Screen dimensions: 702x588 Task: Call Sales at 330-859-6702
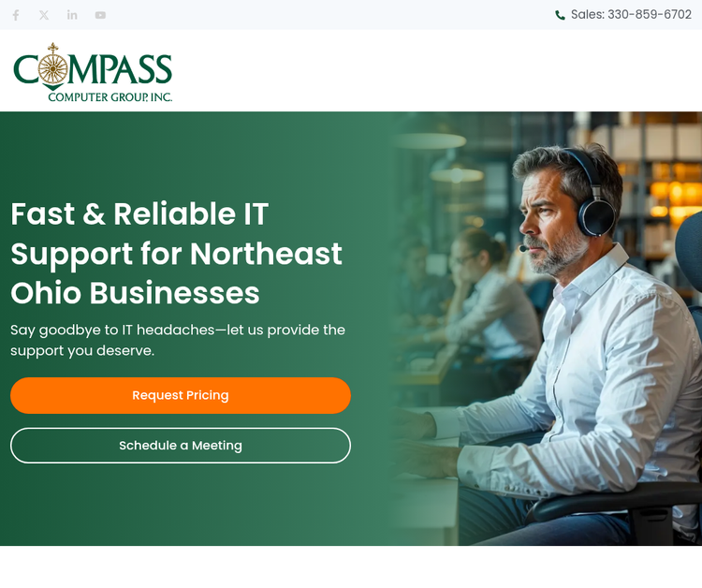tap(631, 15)
